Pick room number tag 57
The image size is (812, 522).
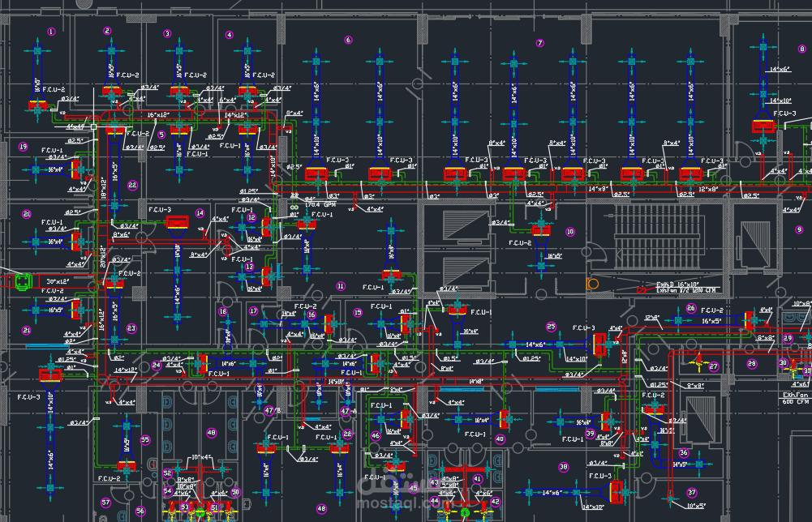pos(105,503)
